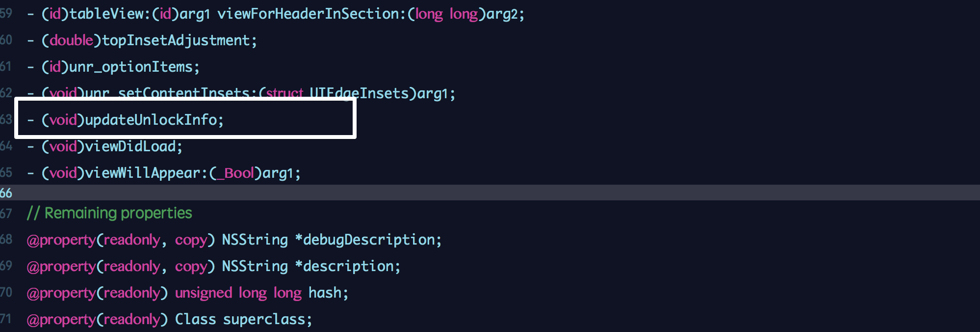980x332 pixels.
Task: Click the Class type on the superclass line
Action: [x=195, y=319]
